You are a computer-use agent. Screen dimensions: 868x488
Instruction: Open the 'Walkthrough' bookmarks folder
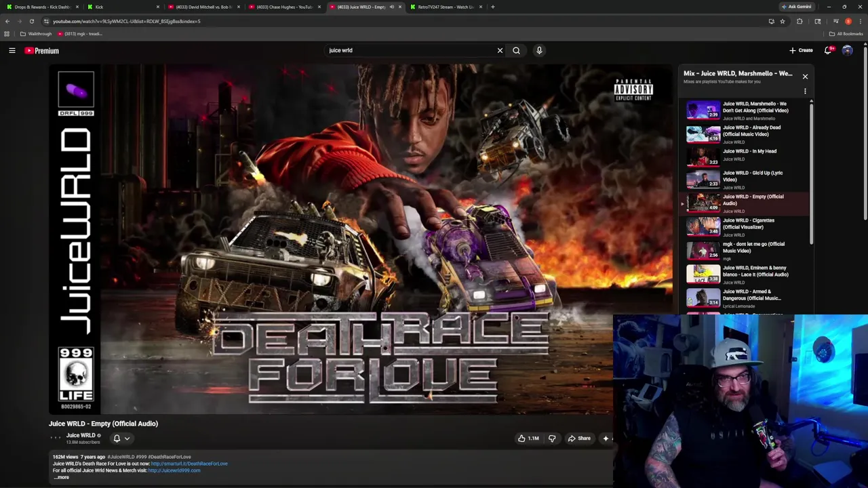(x=36, y=34)
